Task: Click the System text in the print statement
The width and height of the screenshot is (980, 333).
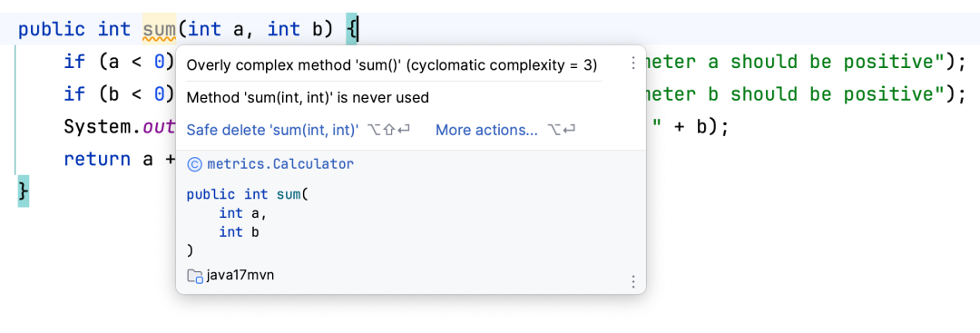Action: tap(101, 127)
